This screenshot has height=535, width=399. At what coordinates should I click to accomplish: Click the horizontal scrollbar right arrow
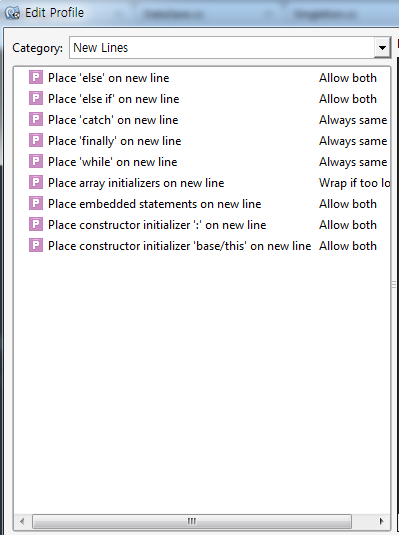point(382,521)
